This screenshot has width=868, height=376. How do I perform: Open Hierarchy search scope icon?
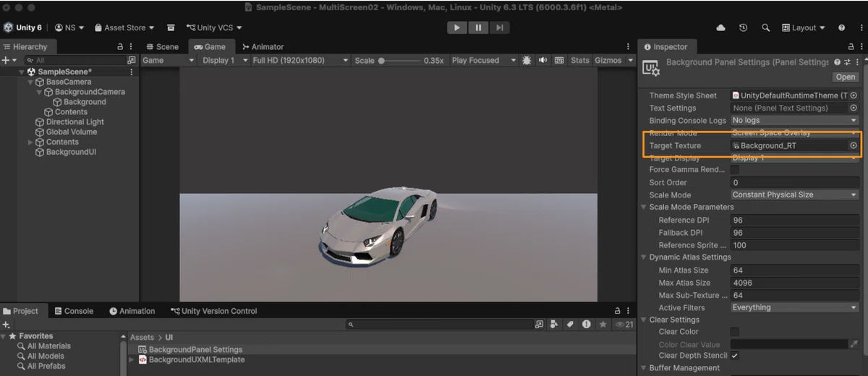tap(131, 61)
